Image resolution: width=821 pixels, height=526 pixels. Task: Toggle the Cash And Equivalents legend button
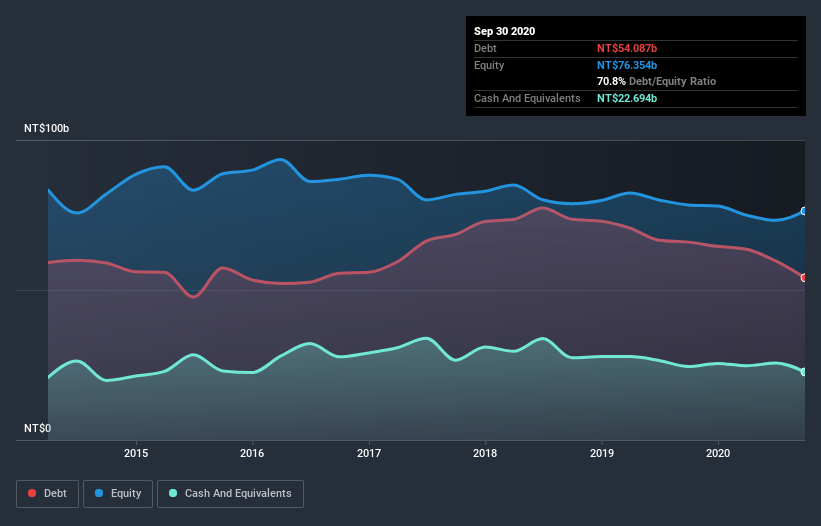click(x=230, y=494)
